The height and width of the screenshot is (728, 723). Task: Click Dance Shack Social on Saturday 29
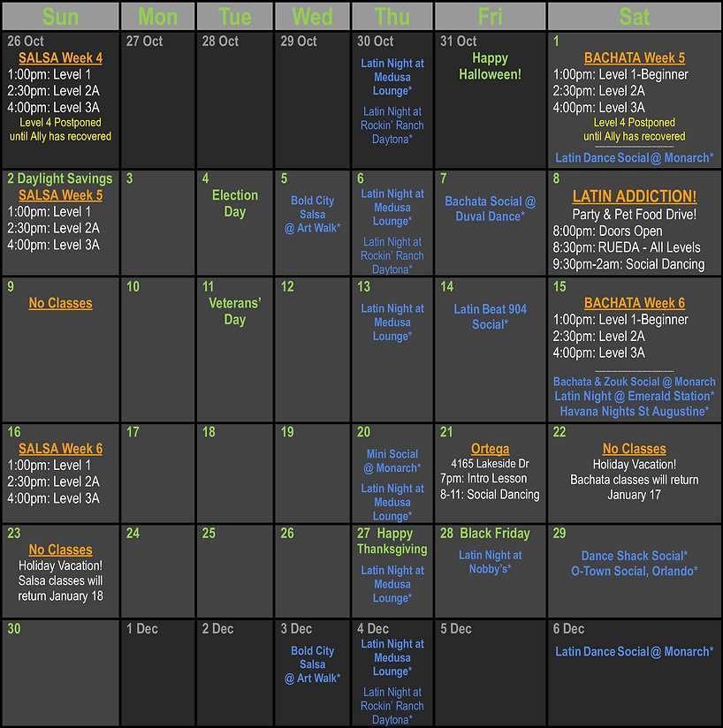(x=634, y=556)
